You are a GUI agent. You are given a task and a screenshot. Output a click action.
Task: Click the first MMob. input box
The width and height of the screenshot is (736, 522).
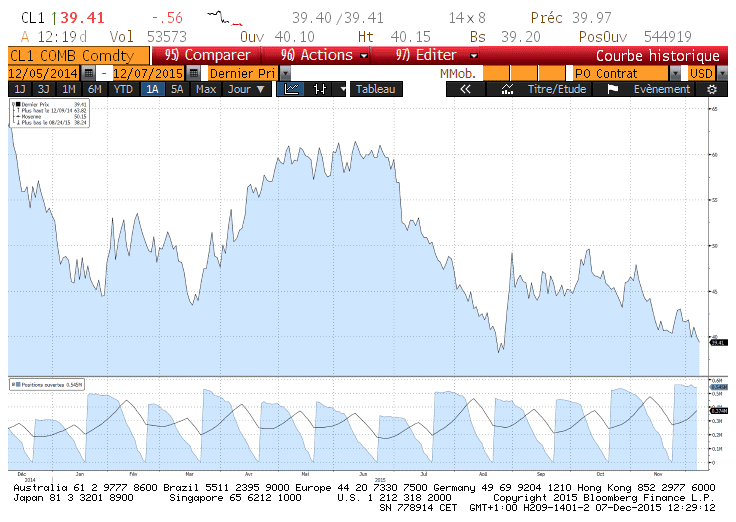click(x=495, y=73)
